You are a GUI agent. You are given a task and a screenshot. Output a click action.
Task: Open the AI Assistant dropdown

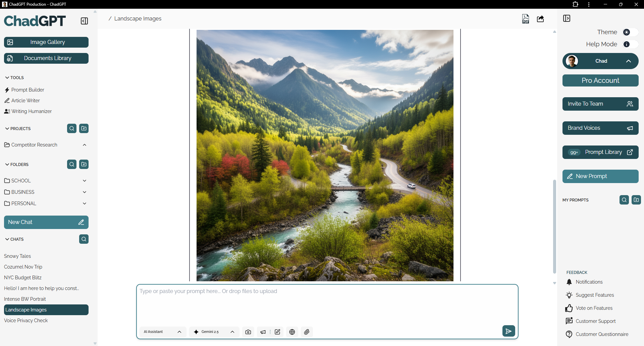[163, 332]
